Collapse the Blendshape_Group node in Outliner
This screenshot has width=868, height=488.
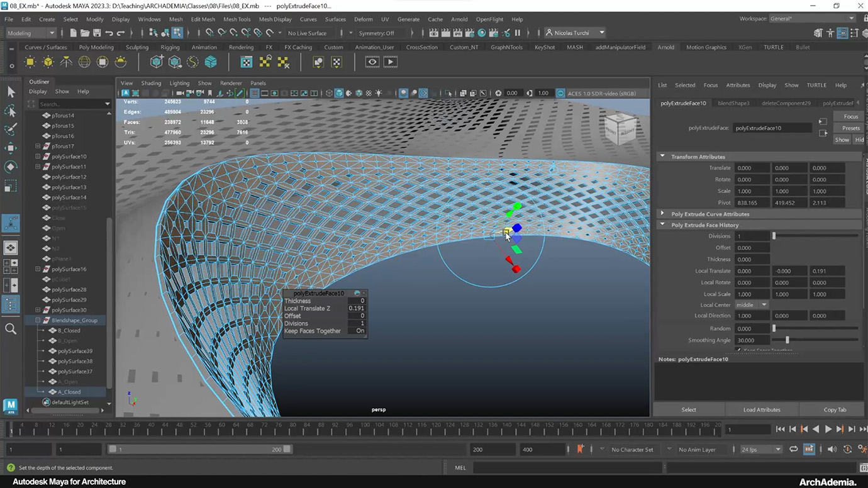click(x=38, y=320)
